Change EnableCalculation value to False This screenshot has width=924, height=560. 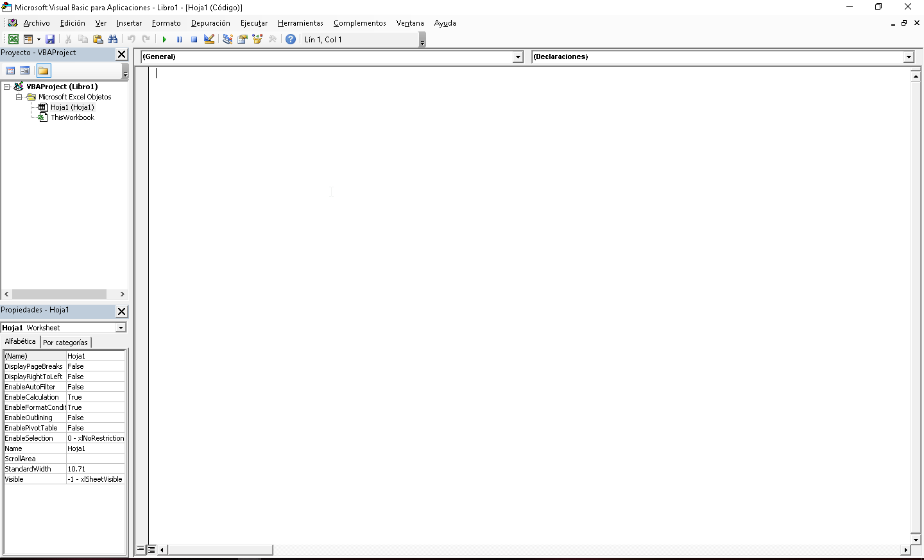pyautogui.click(x=95, y=396)
